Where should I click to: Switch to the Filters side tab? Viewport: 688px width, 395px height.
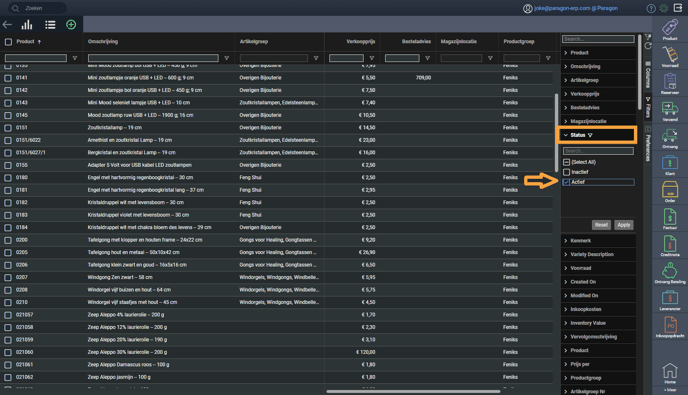pyautogui.click(x=648, y=108)
